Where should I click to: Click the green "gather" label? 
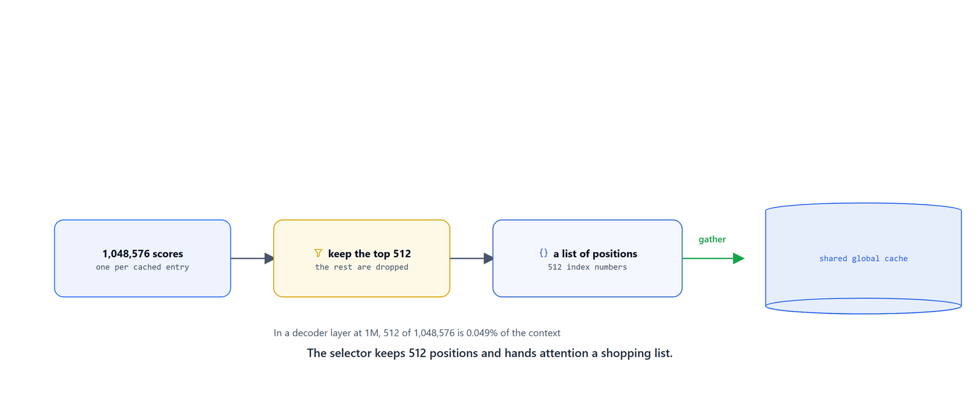coord(712,239)
